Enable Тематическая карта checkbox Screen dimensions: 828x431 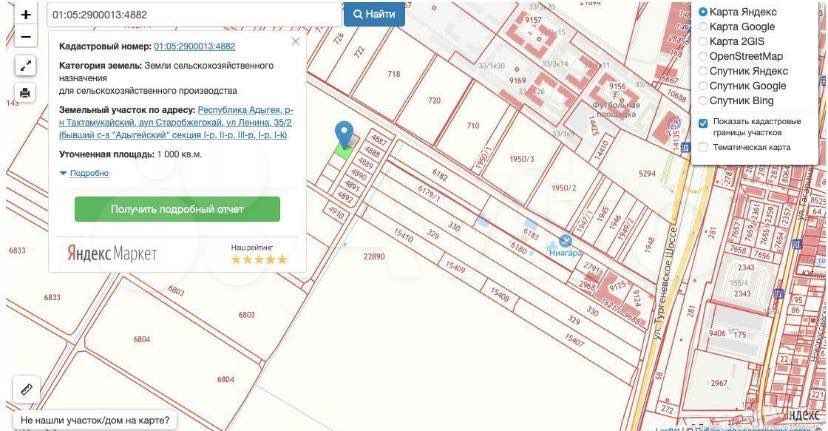pyautogui.click(x=703, y=147)
